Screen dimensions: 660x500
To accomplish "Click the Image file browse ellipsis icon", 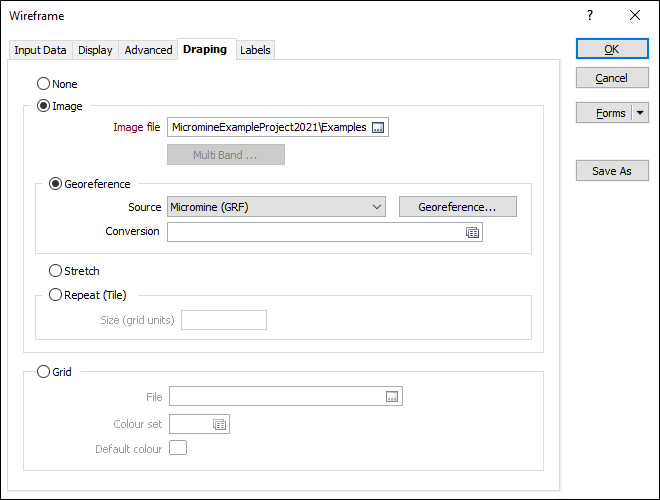I will (x=378, y=127).
